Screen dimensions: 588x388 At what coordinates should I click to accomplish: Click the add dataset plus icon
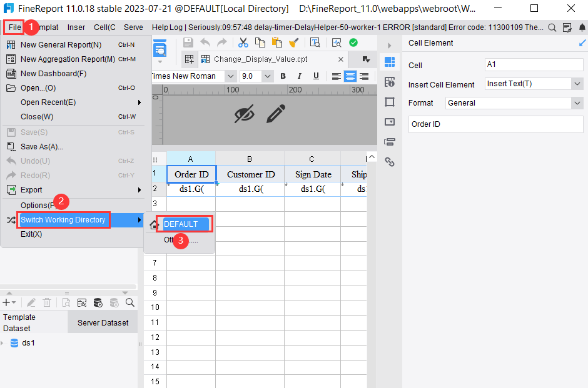6,302
